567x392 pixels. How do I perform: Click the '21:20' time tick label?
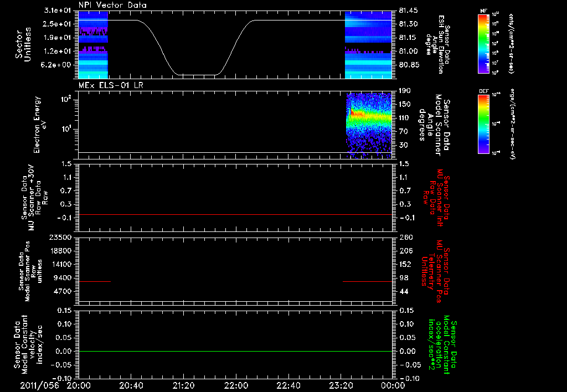point(183,385)
